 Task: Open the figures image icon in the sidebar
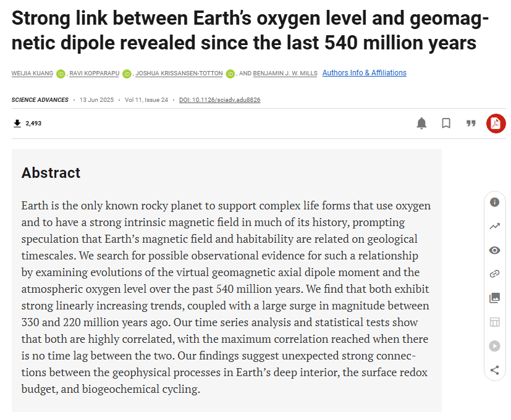coord(494,298)
